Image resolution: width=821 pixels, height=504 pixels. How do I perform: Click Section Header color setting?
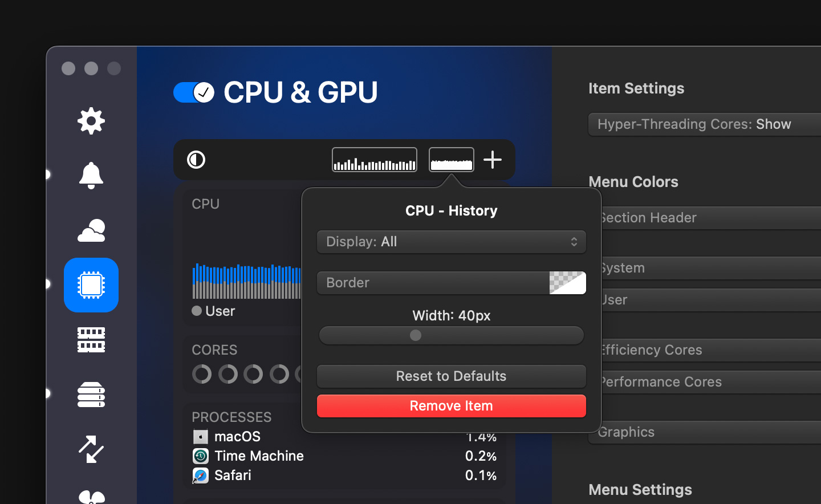[x=710, y=218]
